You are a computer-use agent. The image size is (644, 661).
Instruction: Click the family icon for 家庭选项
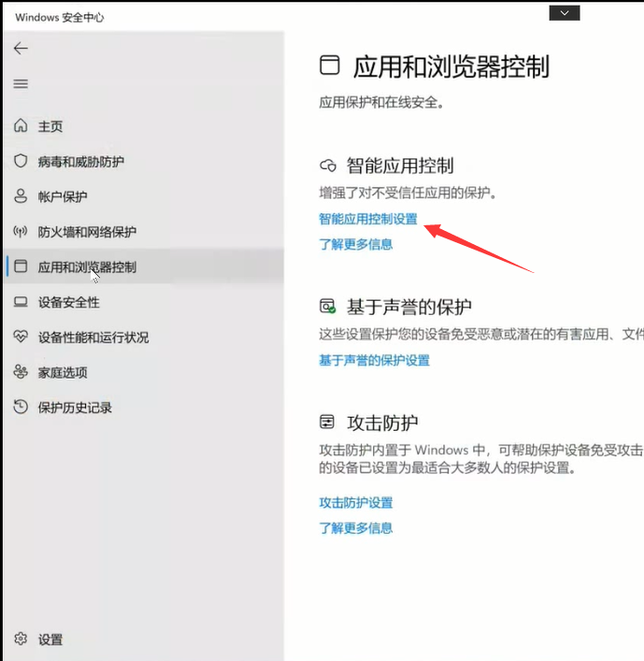[x=21, y=372]
